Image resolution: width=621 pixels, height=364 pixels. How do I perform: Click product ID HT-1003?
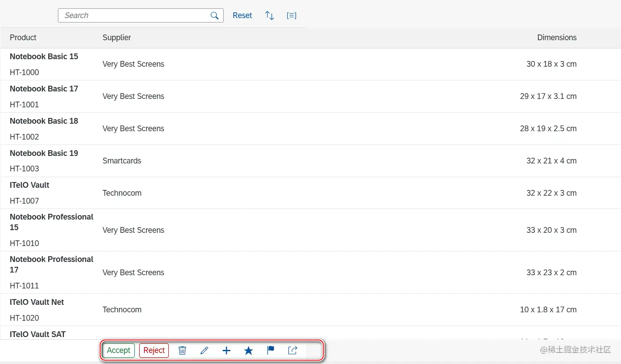(24, 169)
